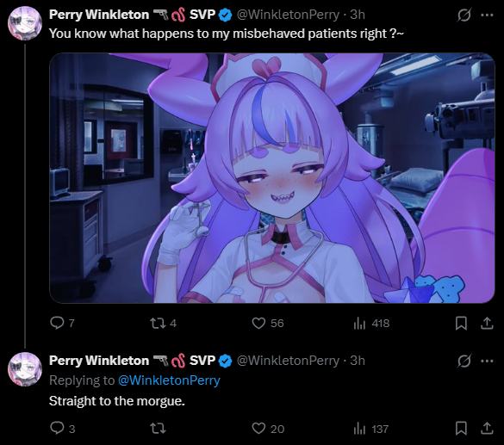Open Grok slash icon on first tweet
The width and height of the screenshot is (504, 445).
click(464, 15)
